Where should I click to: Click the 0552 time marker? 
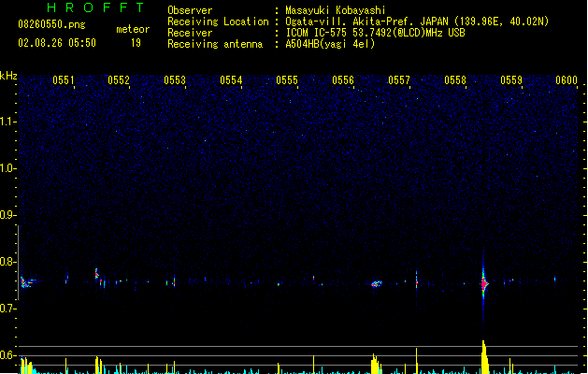(x=119, y=80)
